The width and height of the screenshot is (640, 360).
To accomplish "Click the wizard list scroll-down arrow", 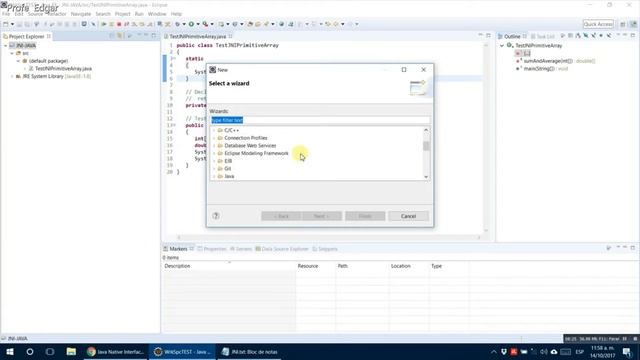I will coord(426,177).
